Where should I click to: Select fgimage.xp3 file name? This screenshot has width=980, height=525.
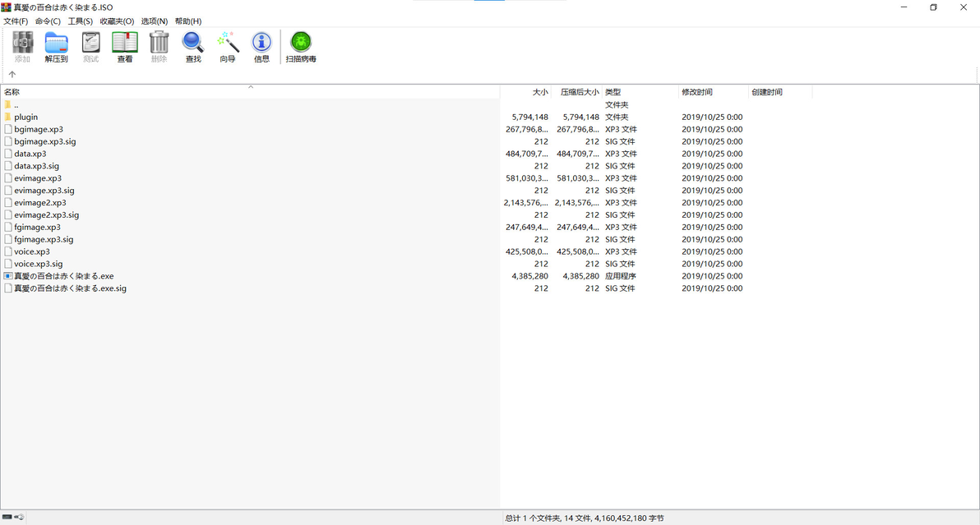tap(38, 228)
